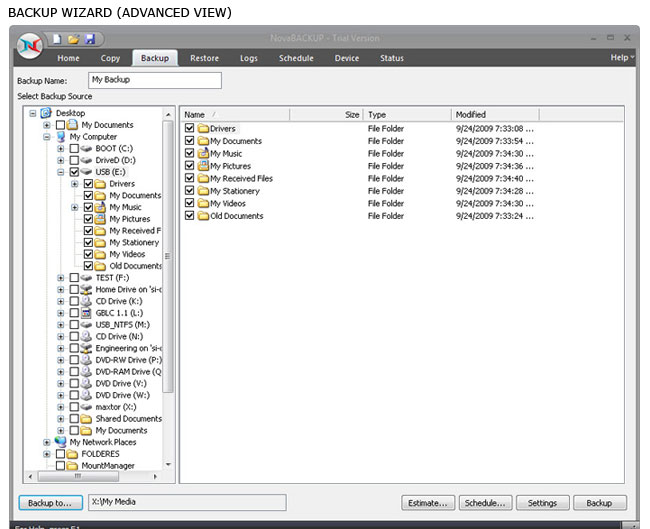The image size is (650, 529).
Task: Switch to the Copy tab
Action: click(x=110, y=58)
